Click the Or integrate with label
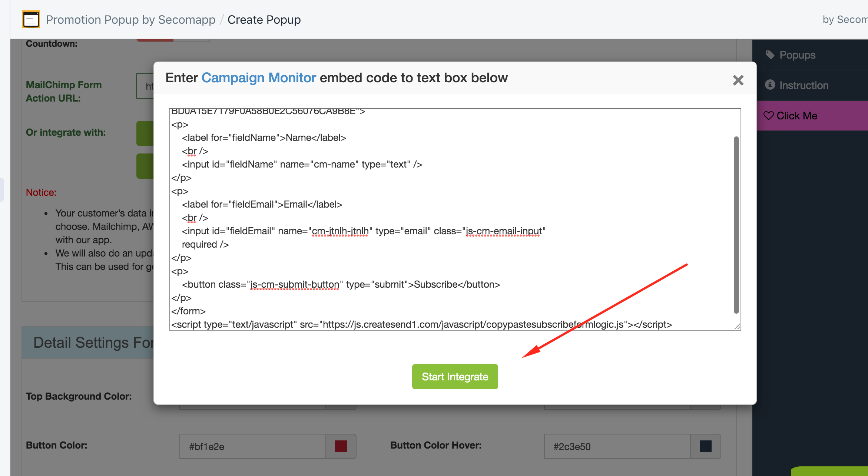 click(66, 132)
